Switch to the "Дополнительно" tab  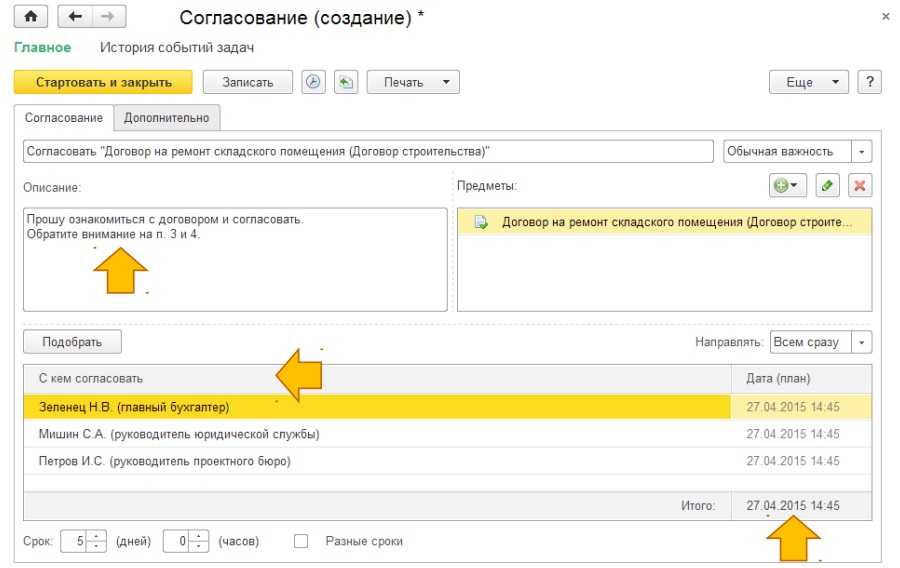(x=166, y=118)
